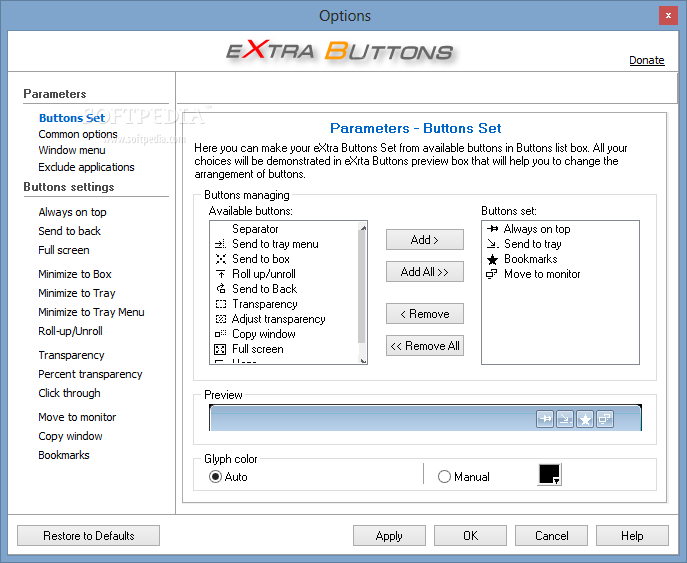This screenshot has height=563, width=687.
Task: Click the Available buttons scrollbar up arrow
Action: 363,227
